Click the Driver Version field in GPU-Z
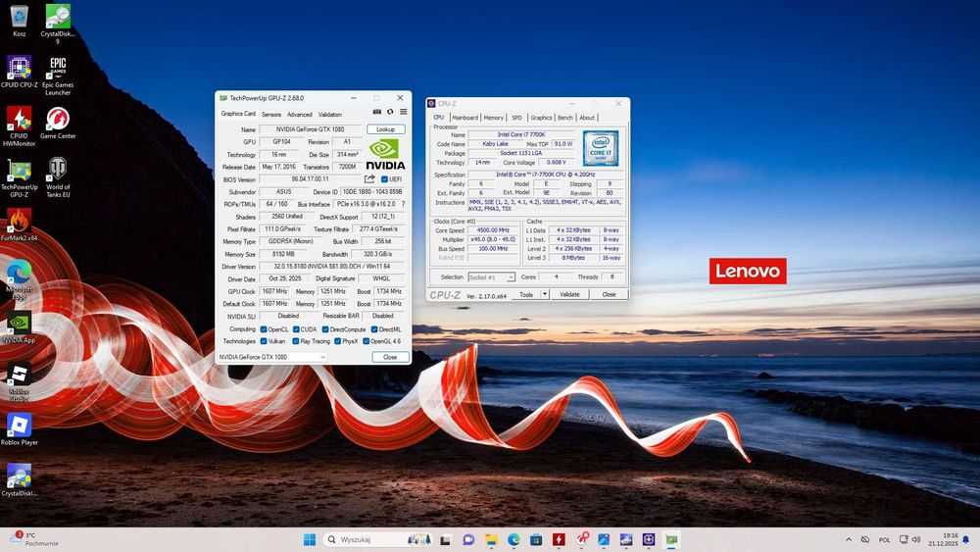Image resolution: width=980 pixels, height=552 pixels. (332, 267)
